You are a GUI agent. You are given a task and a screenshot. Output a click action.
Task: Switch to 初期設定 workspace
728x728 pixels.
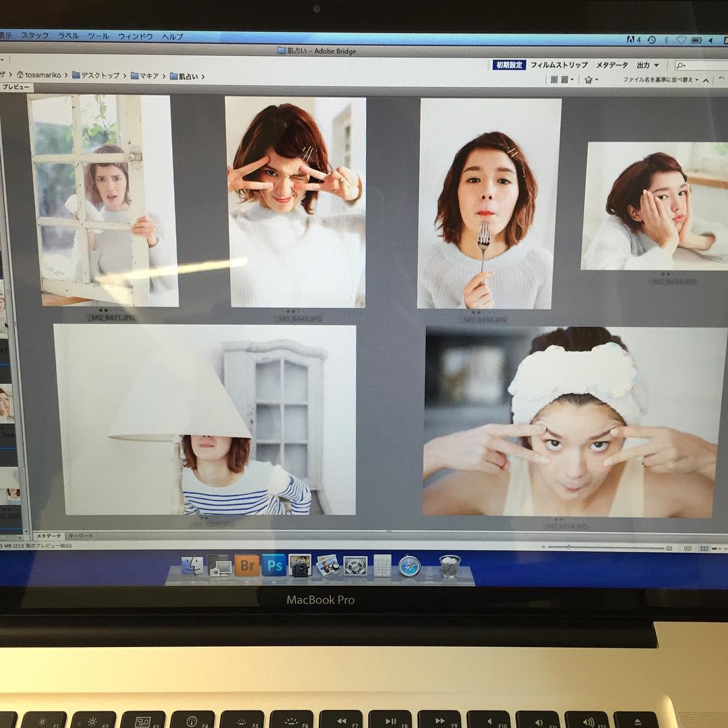coord(509,65)
